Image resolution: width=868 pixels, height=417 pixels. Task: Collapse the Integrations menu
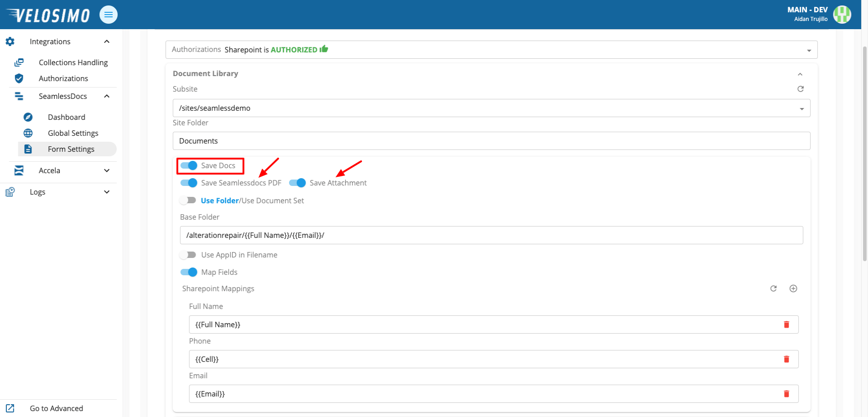pos(107,41)
